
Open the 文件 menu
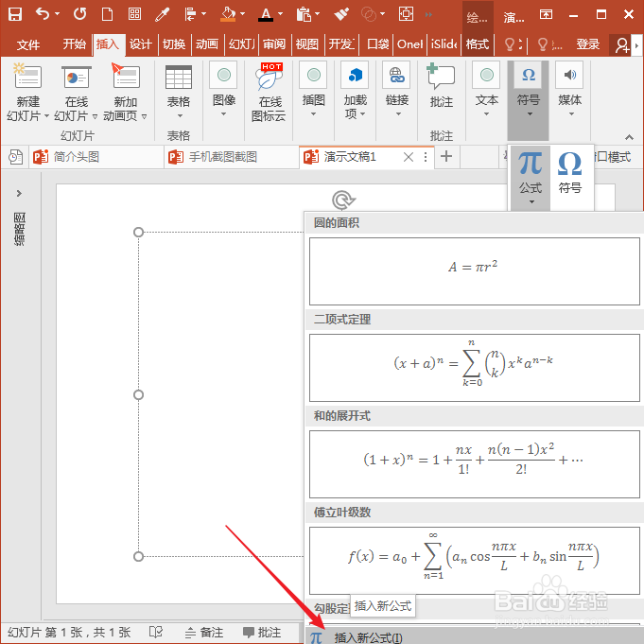coord(28,44)
